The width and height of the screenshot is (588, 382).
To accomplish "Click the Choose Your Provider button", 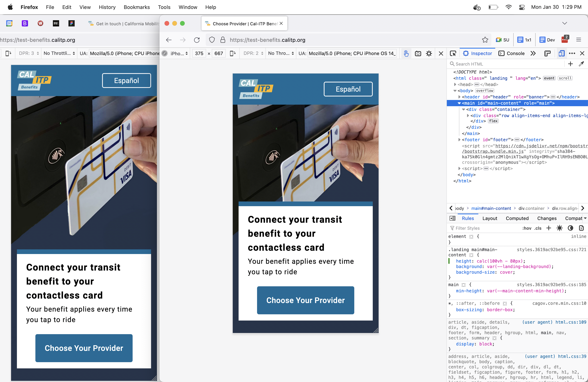I will click(x=305, y=300).
